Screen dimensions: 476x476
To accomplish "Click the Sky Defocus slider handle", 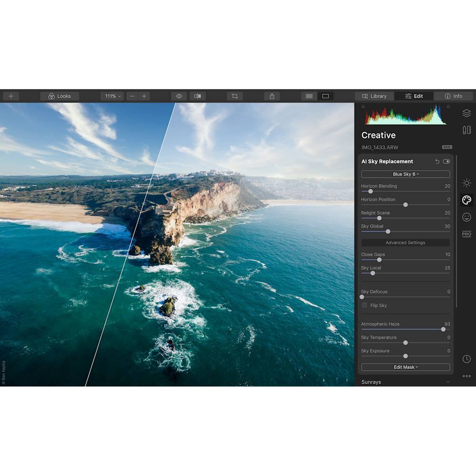I will tap(362, 297).
